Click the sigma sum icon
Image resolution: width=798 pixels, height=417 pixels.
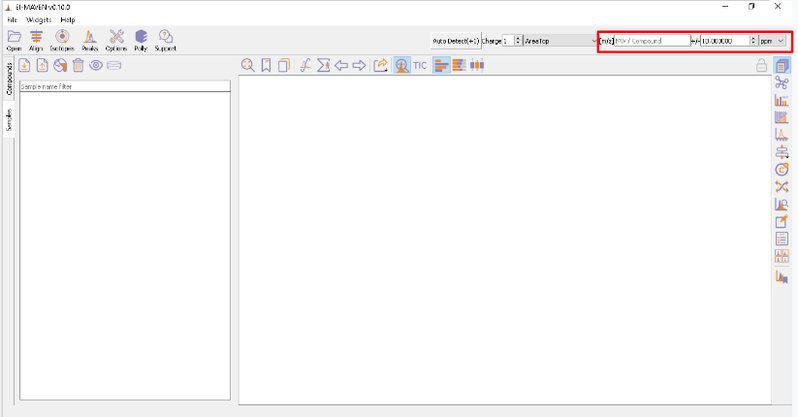(323, 65)
